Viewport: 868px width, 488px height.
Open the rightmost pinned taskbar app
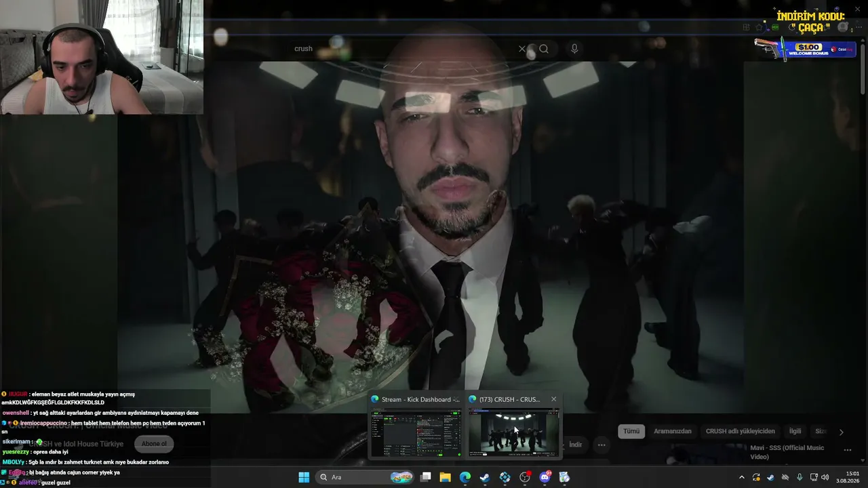pyautogui.click(x=564, y=477)
